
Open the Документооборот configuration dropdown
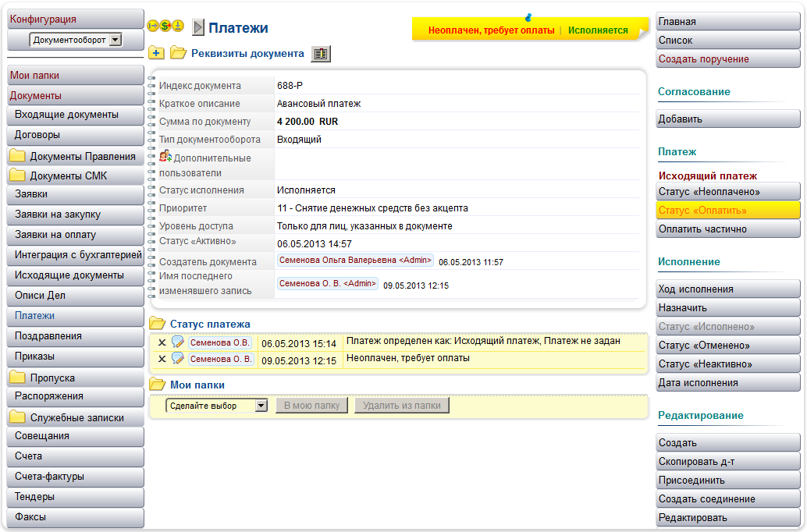coord(116,40)
